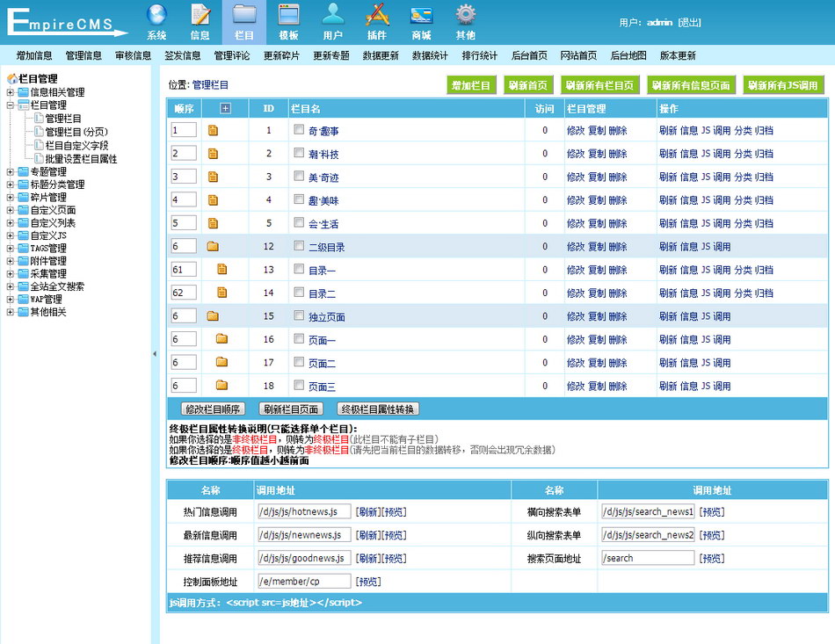Click the file icon in 会·生活 row
This screenshot has height=644, width=835.
point(213,223)
